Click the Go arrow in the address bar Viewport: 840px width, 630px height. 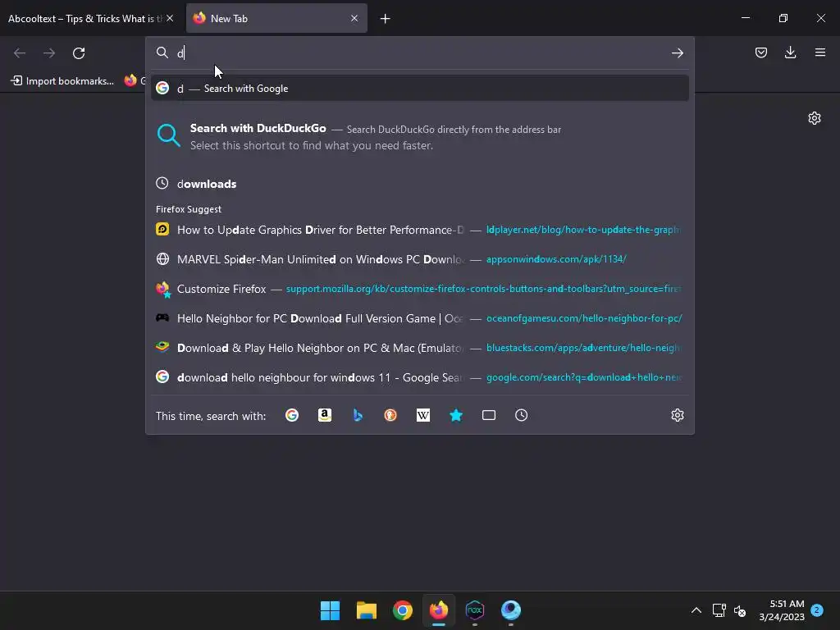[x=677, y=53]
